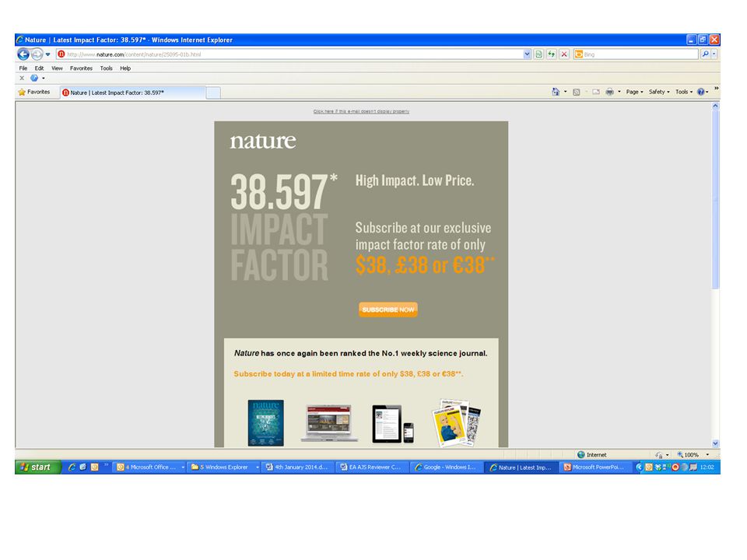Click the Bing search box
The height and width of the screenshot is (560, 747).
(636, 54)
